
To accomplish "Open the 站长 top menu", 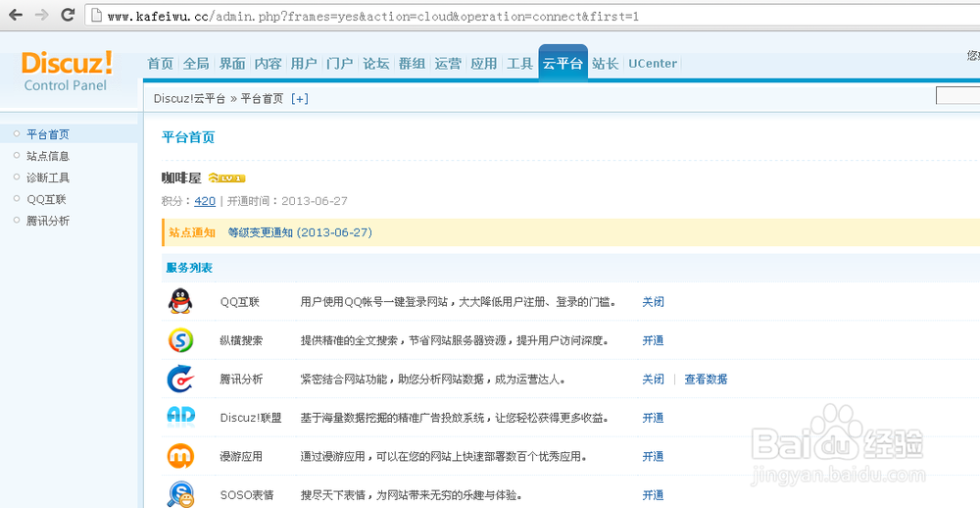I will pos(606,63).
